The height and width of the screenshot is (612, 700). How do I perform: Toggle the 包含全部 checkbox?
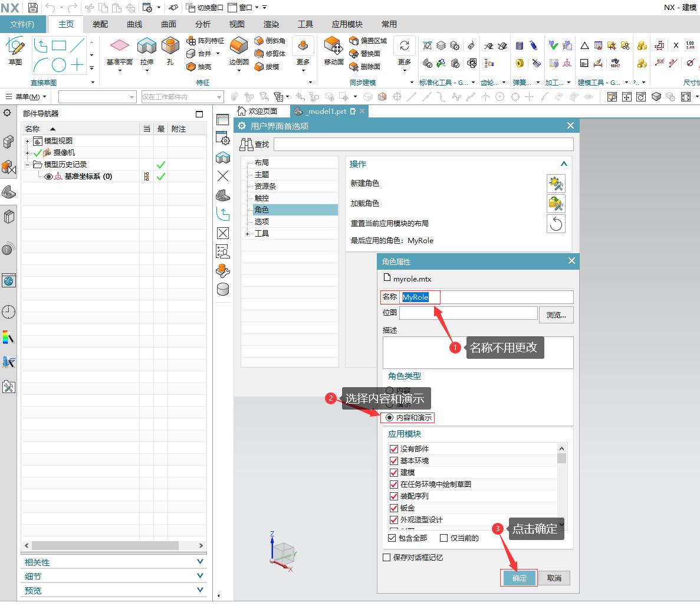(x=392, y=538)
